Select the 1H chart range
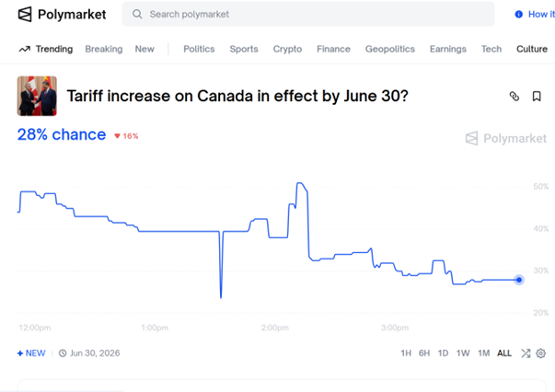The width and height of the screenshot is (555, 392). point(406,353)
